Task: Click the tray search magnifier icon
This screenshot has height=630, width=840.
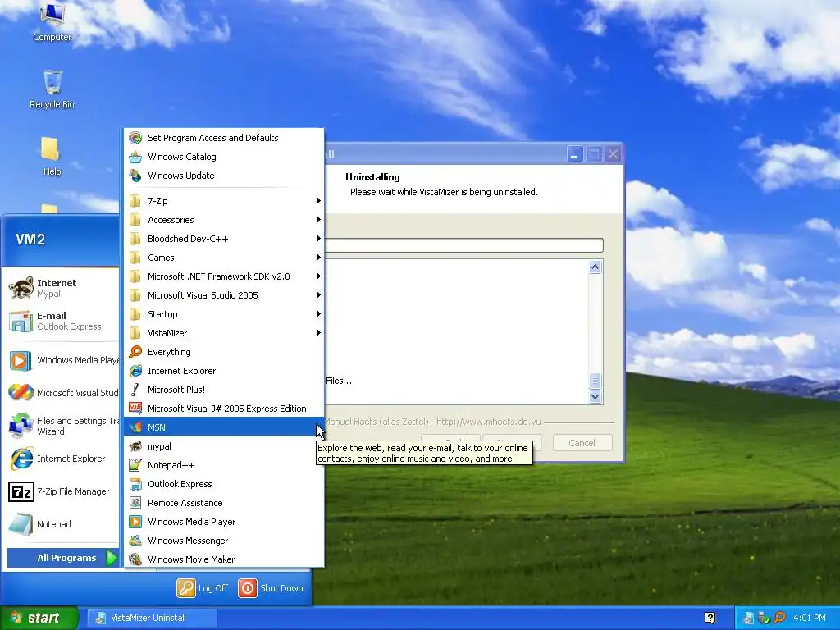Action: (x=779, y=618)
